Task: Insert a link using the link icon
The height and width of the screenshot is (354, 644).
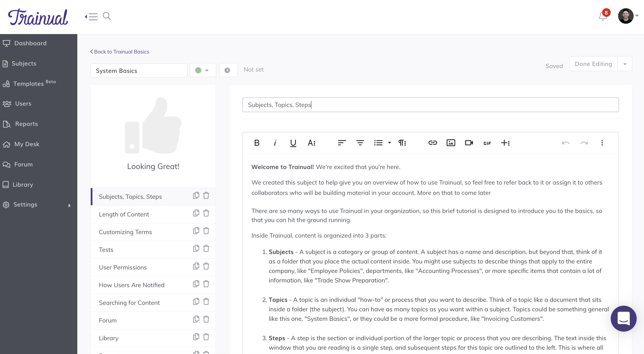Action: pos(433,143)
